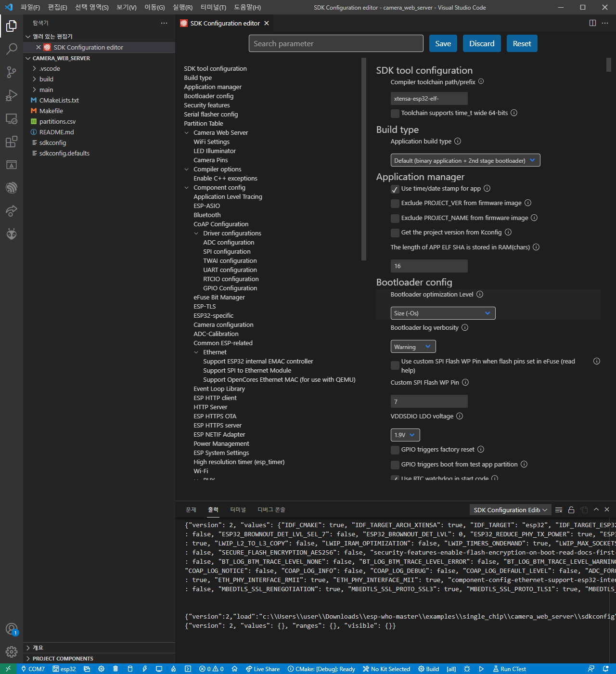Open the Search view in activity bar
616x674 pixels.
(12, 49)
